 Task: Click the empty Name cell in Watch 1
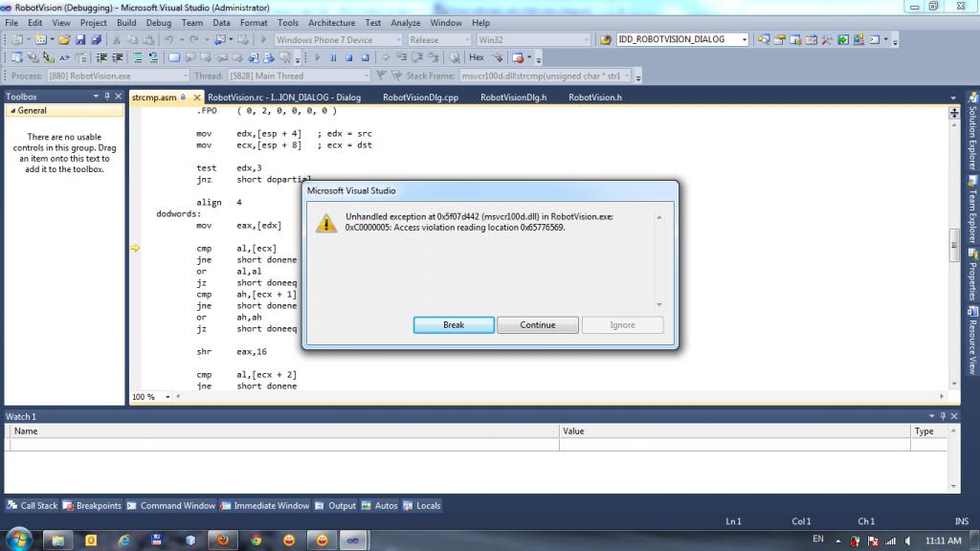click(x=284, y=444)
